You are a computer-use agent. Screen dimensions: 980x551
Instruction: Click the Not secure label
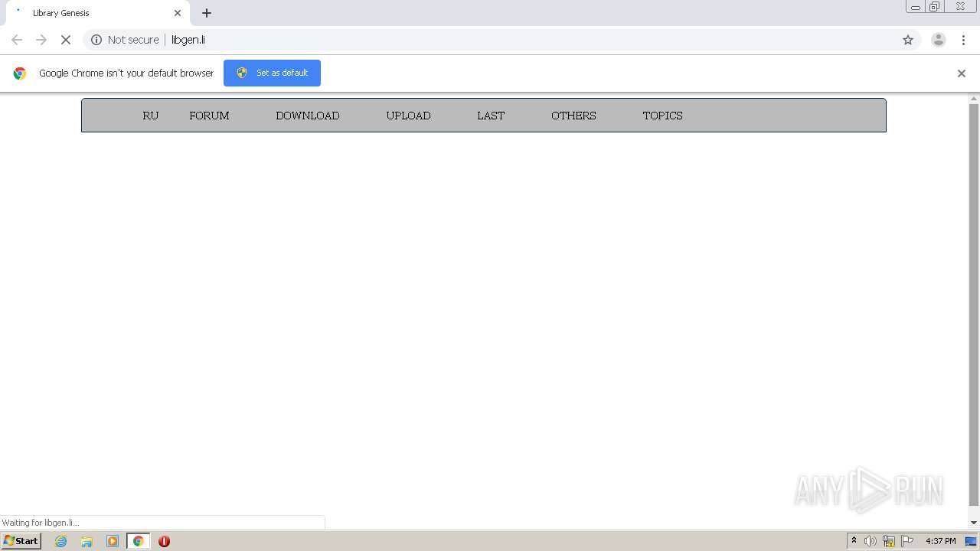tap(133, 40)
